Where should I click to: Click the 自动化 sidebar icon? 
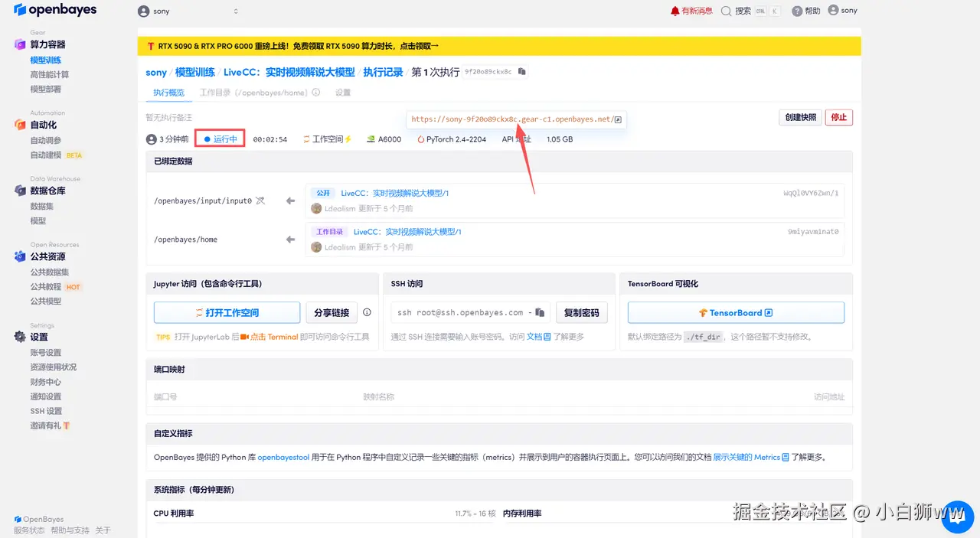[20, 125]
